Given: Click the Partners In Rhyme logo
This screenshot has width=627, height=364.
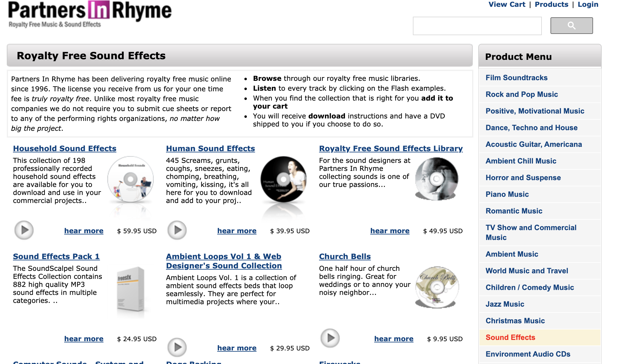Looking at the screenshot, I should [x=89, y=14].
